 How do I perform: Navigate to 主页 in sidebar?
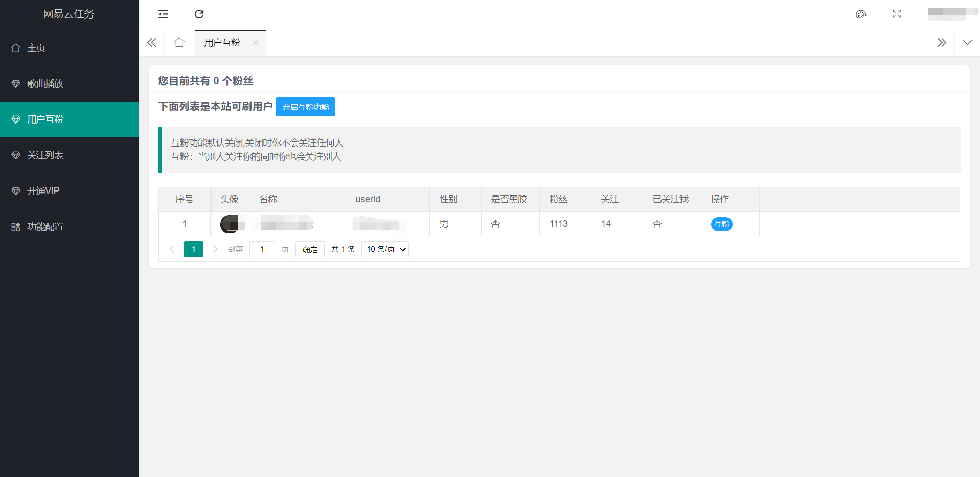pos(36,47)
